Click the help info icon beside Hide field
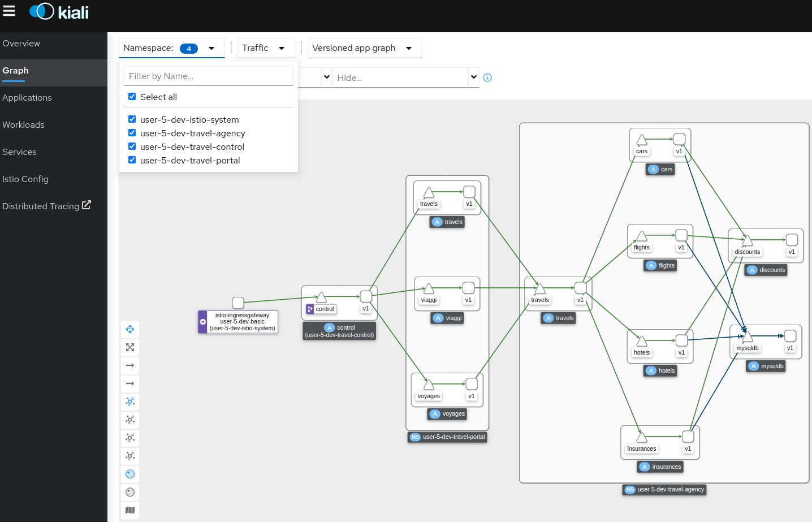This screenshot has height=522, width=812. coord(487,77)
